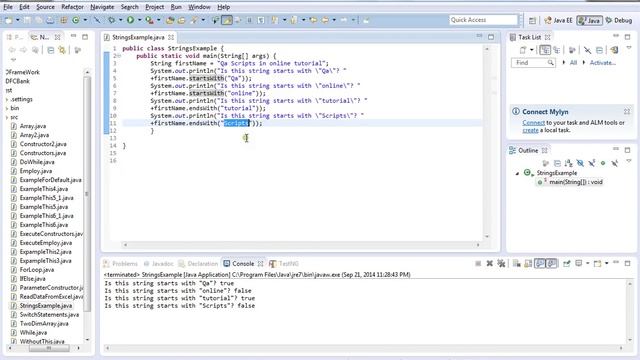640x360 pixels.
Task: Toggle Hide Local Types in Outline toolbar
Action: (615, 163)
